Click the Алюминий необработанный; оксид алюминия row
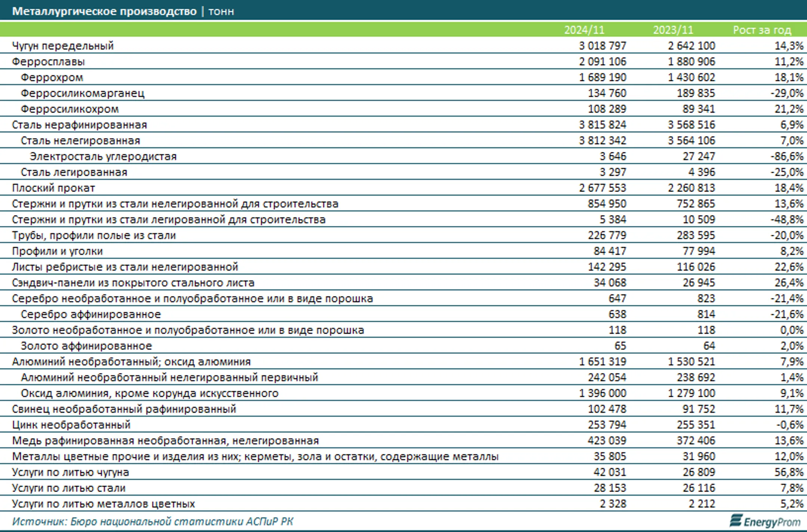Image resolution: width=807 pixels, height=532 pixels. (x=403, y=361)
